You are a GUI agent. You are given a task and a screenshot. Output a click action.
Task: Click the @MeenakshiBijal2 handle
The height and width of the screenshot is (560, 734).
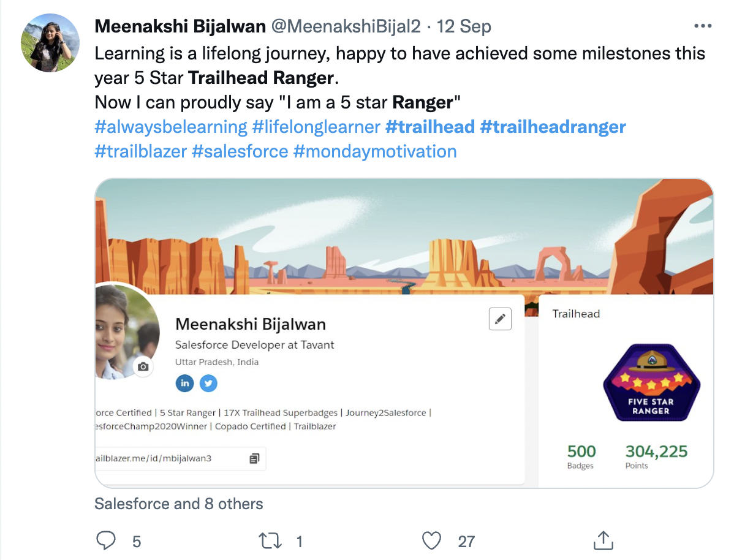click(346, 27)
